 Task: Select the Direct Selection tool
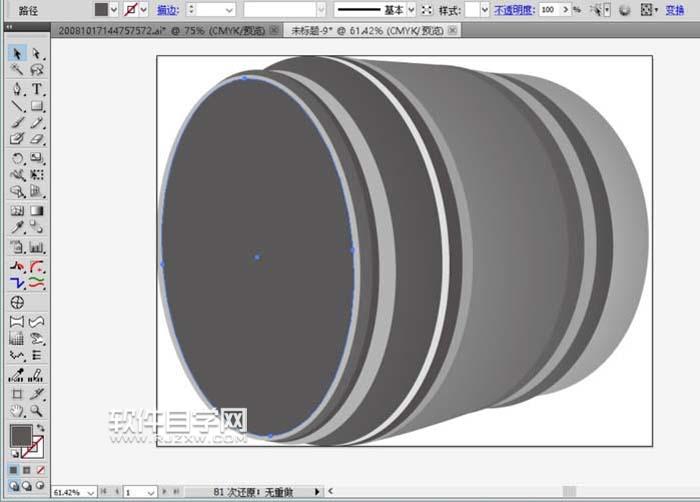tap(37, 53)
